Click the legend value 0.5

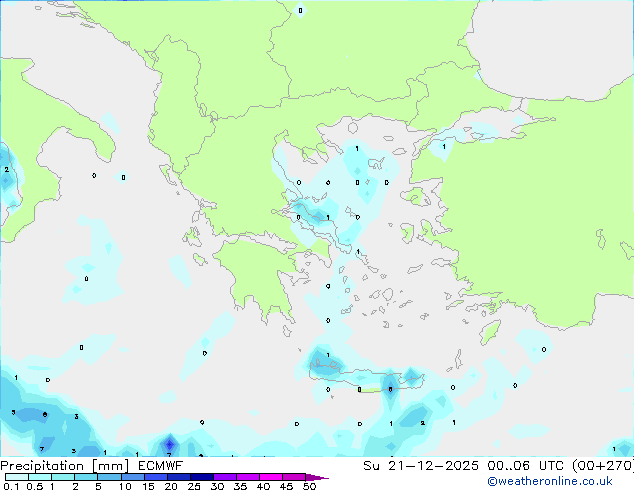[35, 486]
